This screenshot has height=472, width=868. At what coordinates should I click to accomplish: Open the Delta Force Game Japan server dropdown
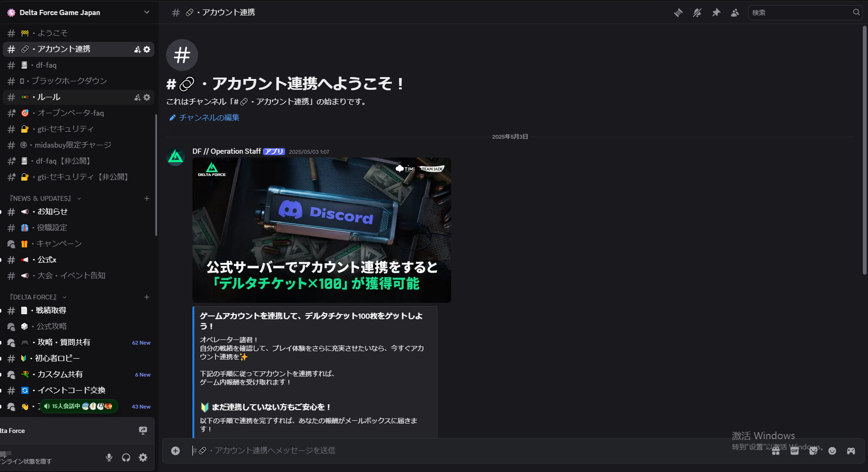coord(78,12)
